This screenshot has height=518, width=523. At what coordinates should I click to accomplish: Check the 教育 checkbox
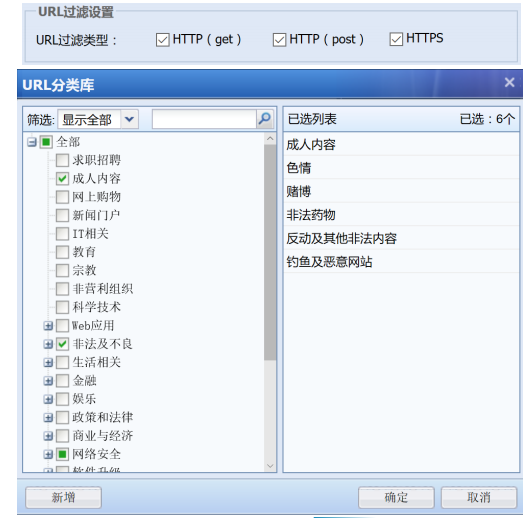pyautogui.click(x=62, y=252)
